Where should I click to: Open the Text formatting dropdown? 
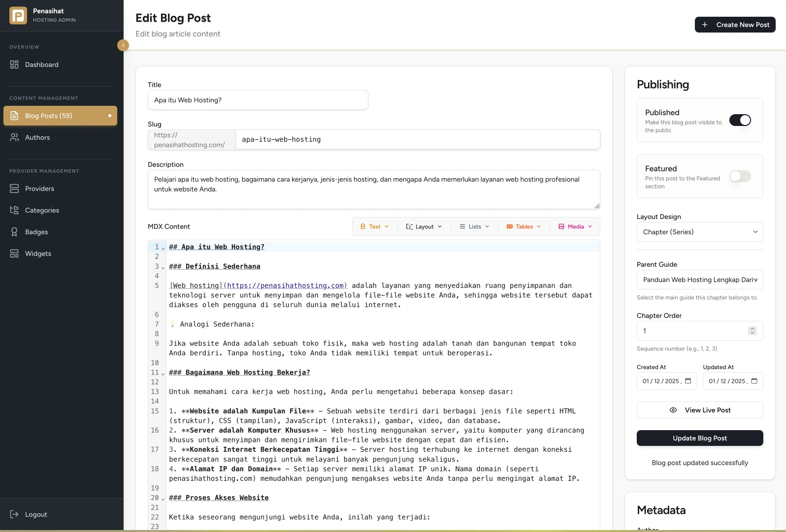pyautogui.click(x=375, y=226)
